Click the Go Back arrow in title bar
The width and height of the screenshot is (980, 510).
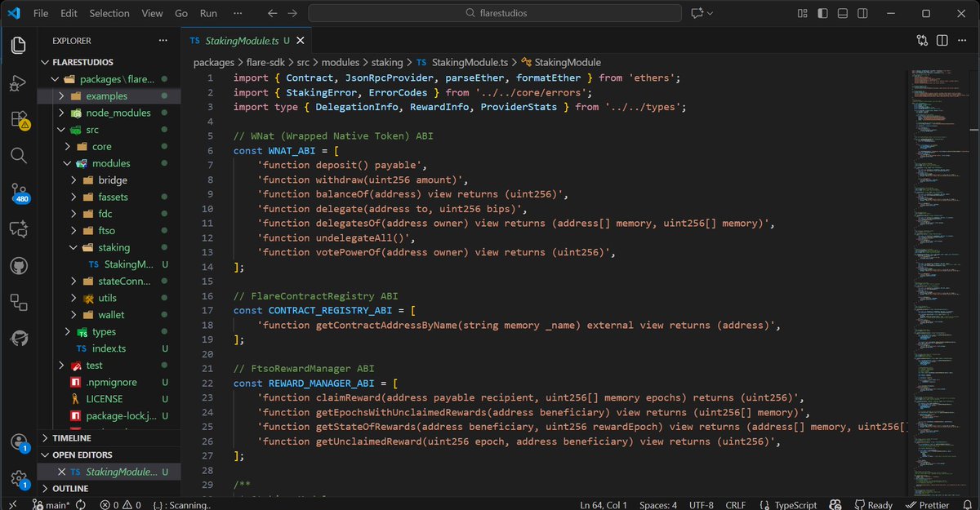pos(273,13)
